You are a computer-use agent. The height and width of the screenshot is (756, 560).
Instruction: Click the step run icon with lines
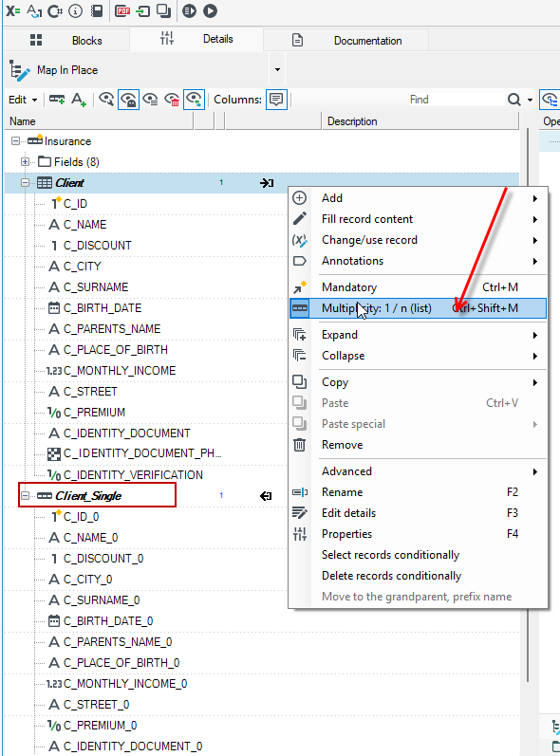tap(190, 10)
